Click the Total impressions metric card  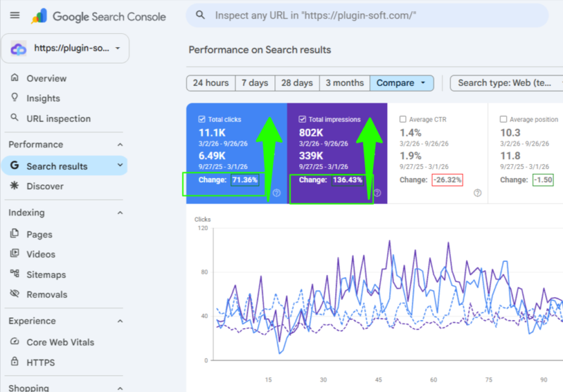337,153
